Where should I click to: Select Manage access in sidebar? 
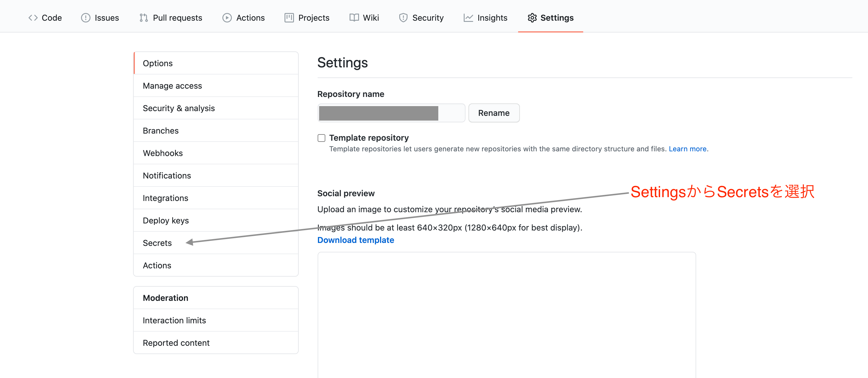coord(172,86)
